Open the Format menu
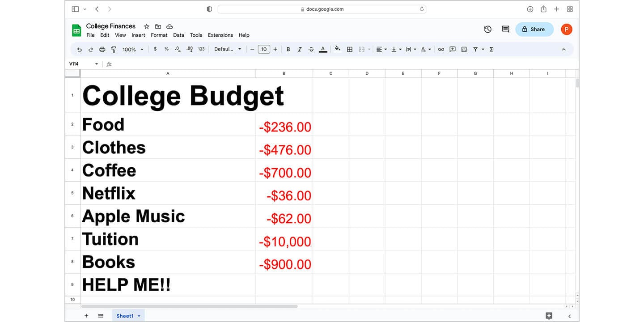The image size is (644, 322). click(x=159, y=35)
